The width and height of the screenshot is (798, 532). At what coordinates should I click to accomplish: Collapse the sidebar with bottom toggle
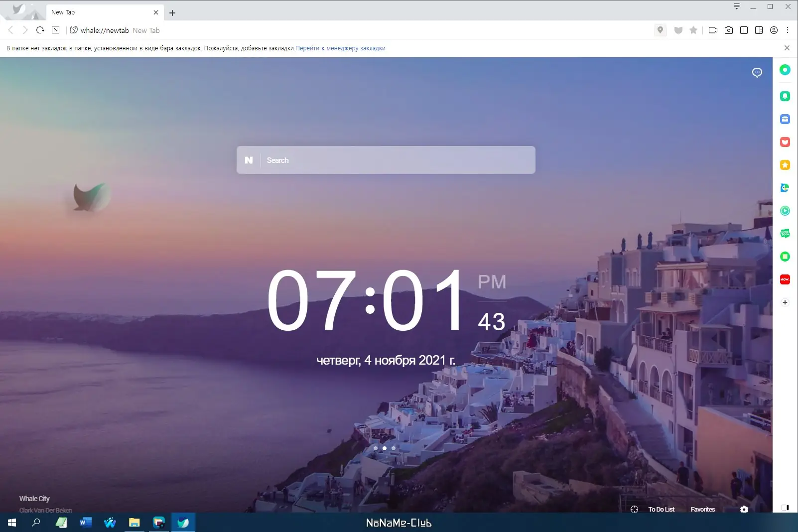click(x=785, y=508)
